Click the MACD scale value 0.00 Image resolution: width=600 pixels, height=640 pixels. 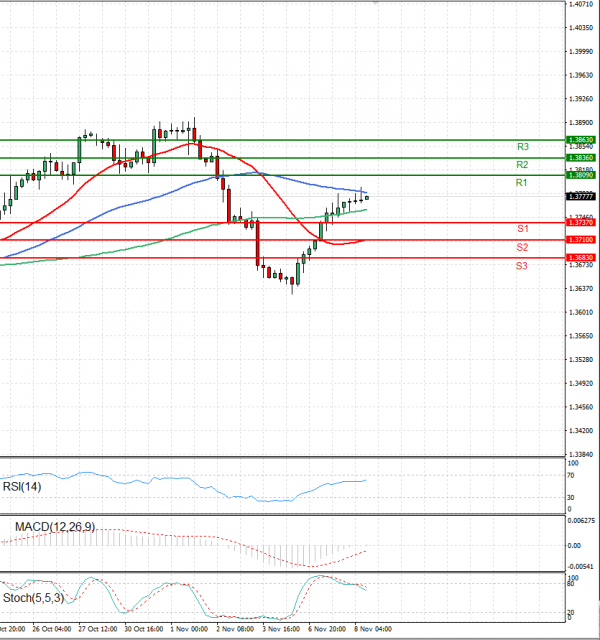[x=574, y=546]
